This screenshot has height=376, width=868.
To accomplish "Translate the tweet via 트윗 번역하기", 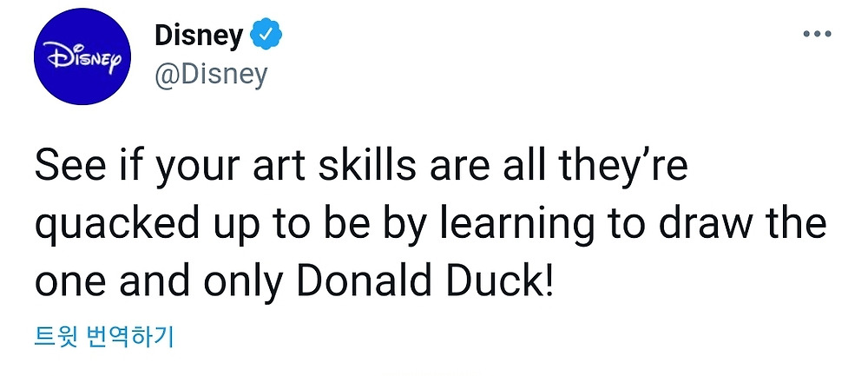I will pyautogui.click(x=102, y=336).
